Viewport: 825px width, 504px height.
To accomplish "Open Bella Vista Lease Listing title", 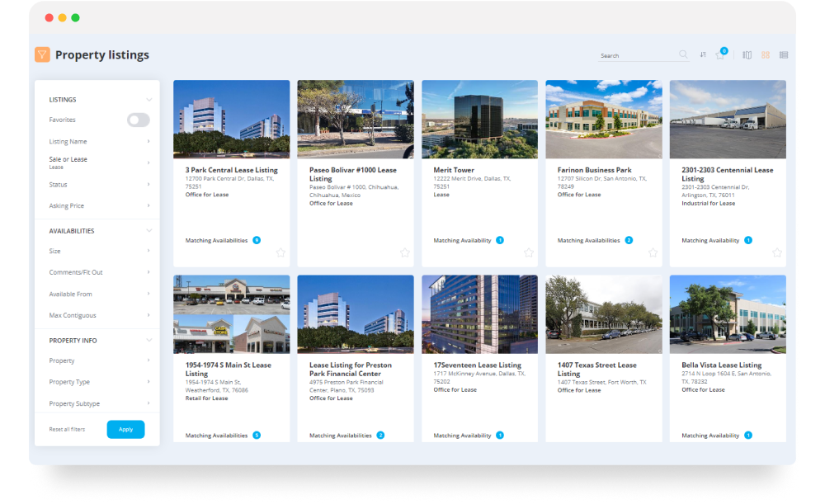I will [x=721, y=365].
